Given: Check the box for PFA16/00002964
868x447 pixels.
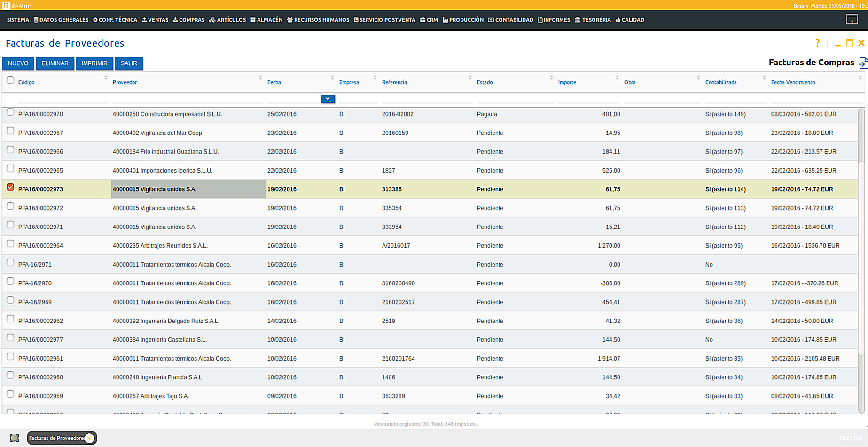Looking at the screenshot, I should click(10, 243).
